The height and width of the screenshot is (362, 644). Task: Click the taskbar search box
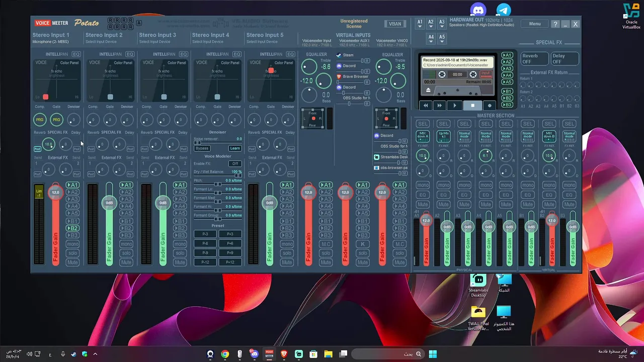point(387,354)
